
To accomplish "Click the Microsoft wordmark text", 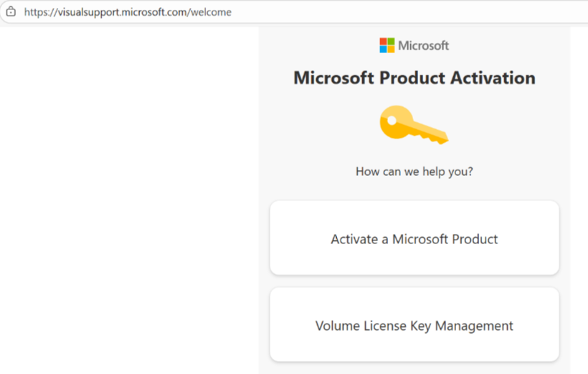I will click(x=423, y=46).
